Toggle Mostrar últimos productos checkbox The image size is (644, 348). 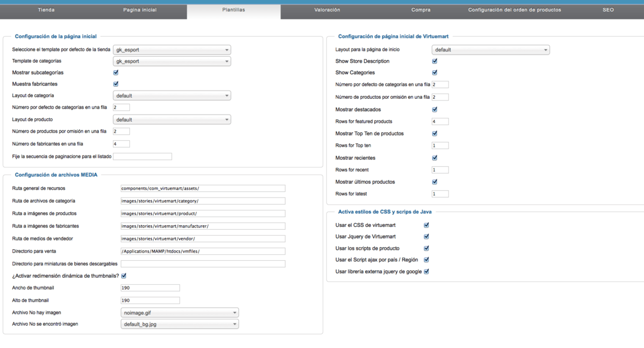pyautogui.click(x=434, y=182)
